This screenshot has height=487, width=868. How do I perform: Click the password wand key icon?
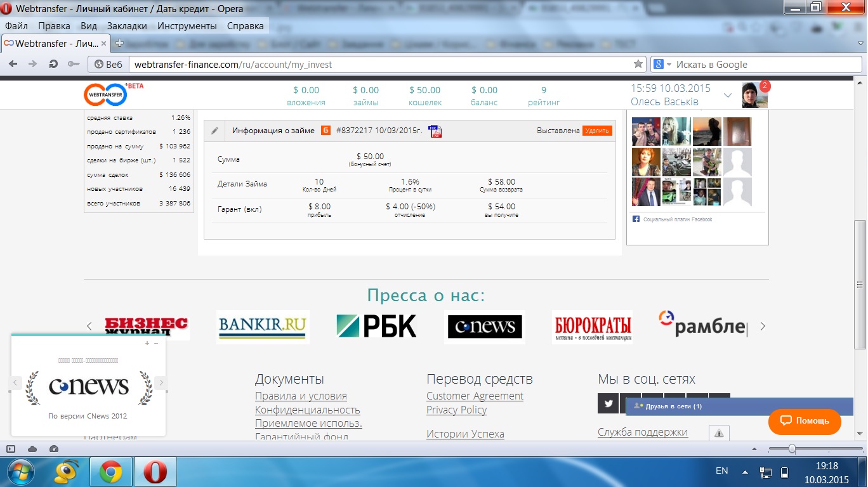coord(73,64)
